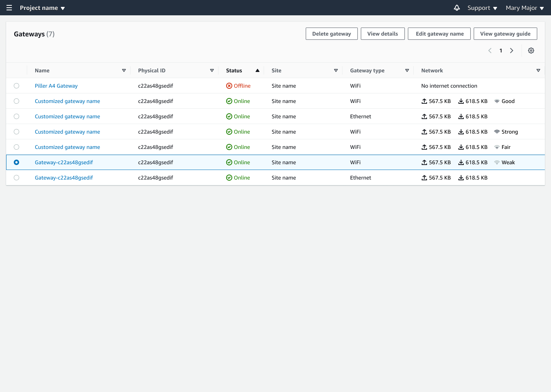
Task: Click the Status column sort arrow
Action: coord(257,70)
